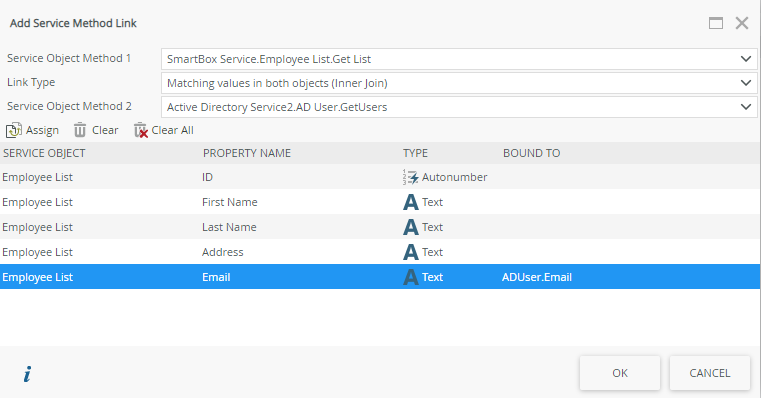Select the Employee List Last Name row

[x=380, y=227]
